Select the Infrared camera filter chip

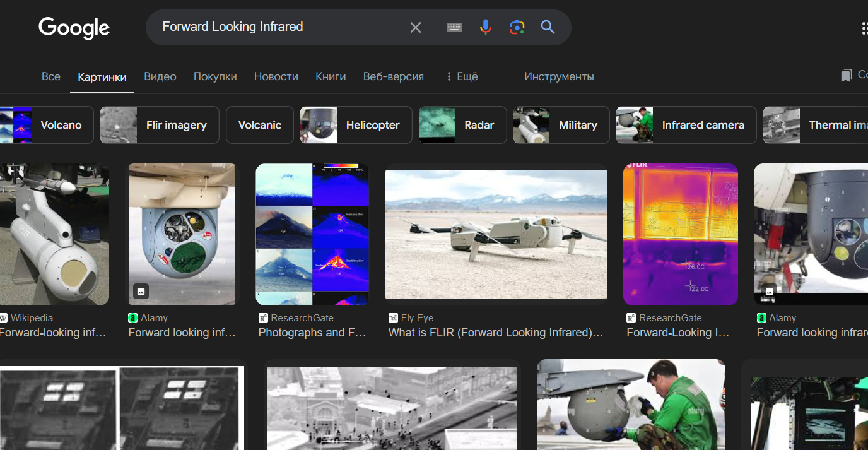pyautogui.click(x=686, y=125)
